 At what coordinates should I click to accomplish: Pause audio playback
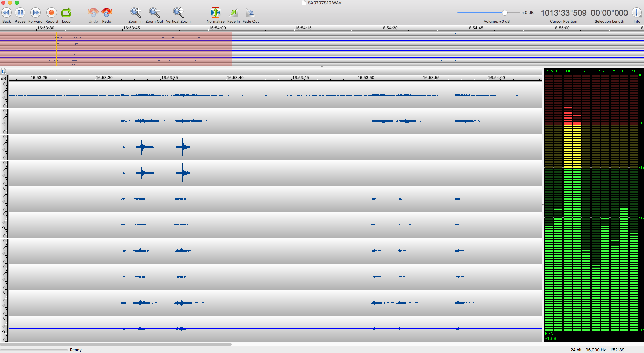click(x=20, y=13)
